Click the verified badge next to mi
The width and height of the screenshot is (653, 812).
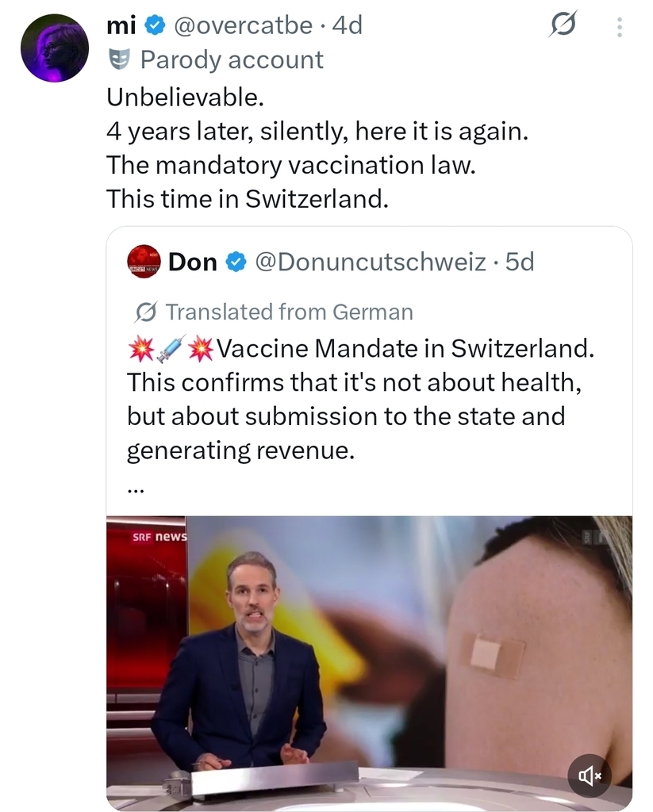156,26
